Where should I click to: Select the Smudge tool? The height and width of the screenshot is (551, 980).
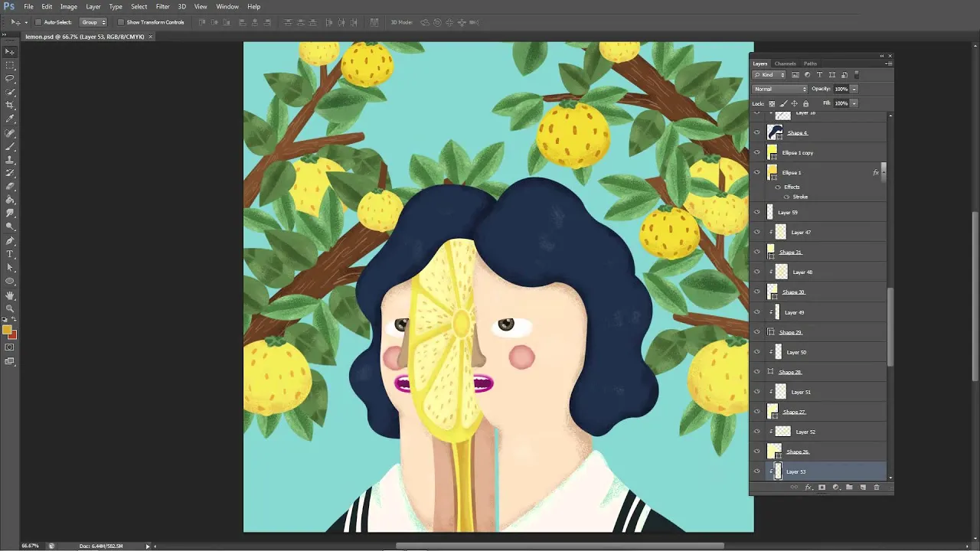click(x=10, y=214)
